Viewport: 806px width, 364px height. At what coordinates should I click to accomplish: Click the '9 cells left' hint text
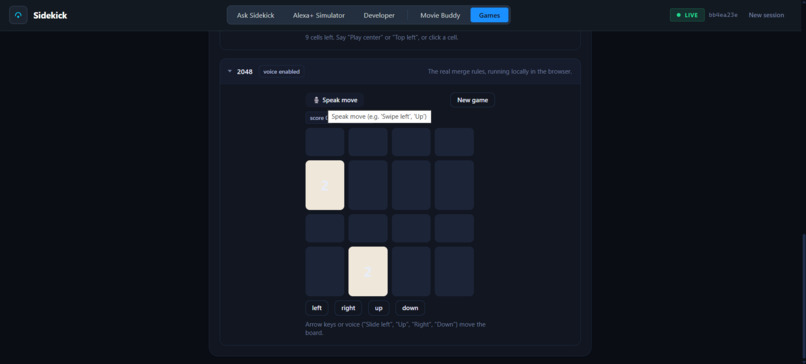click(x=381, y=38)
